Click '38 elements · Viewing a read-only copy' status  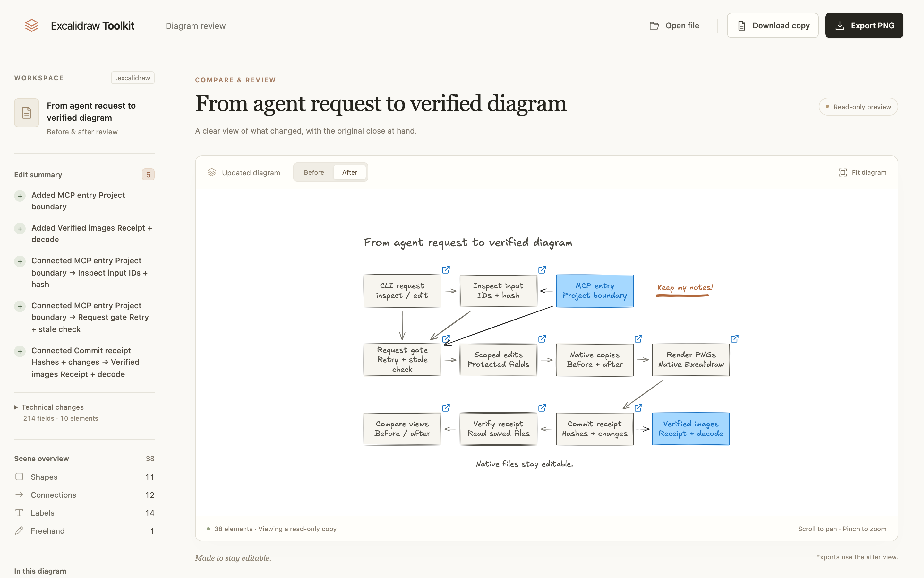click(x=275, y=529)
